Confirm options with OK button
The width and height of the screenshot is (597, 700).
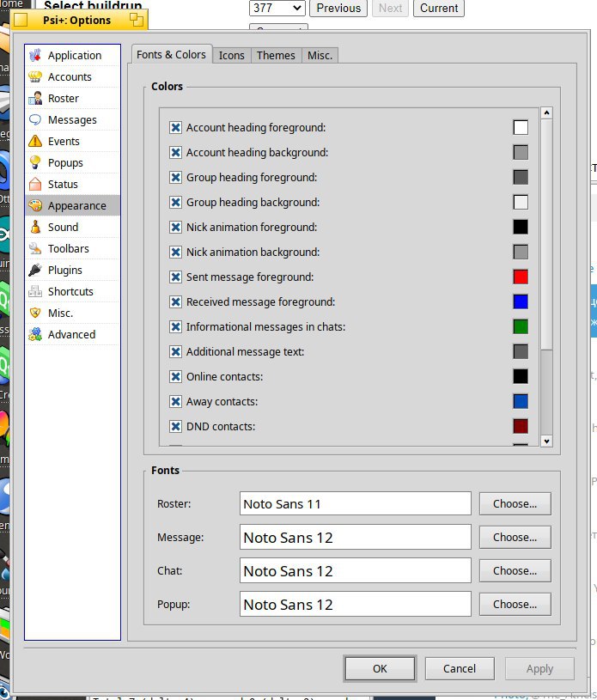[x=380, y=668]
